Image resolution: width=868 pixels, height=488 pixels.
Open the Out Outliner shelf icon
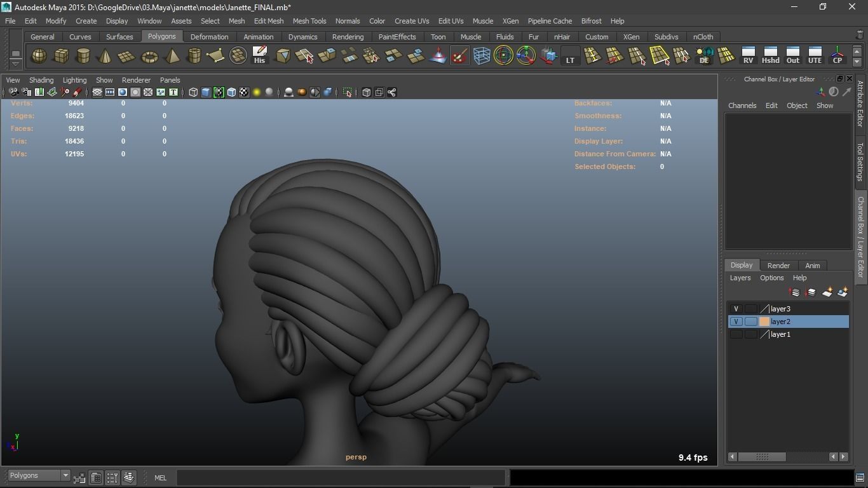click(x=793, y=56)
